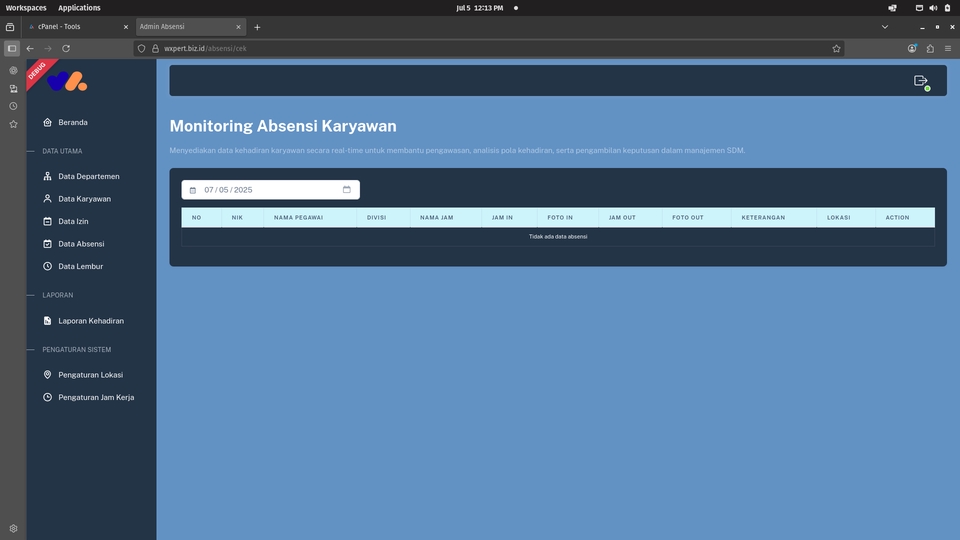Click the tracking protection shield icon
Viewport: 960px width, 540px height.
pos(141,48)
